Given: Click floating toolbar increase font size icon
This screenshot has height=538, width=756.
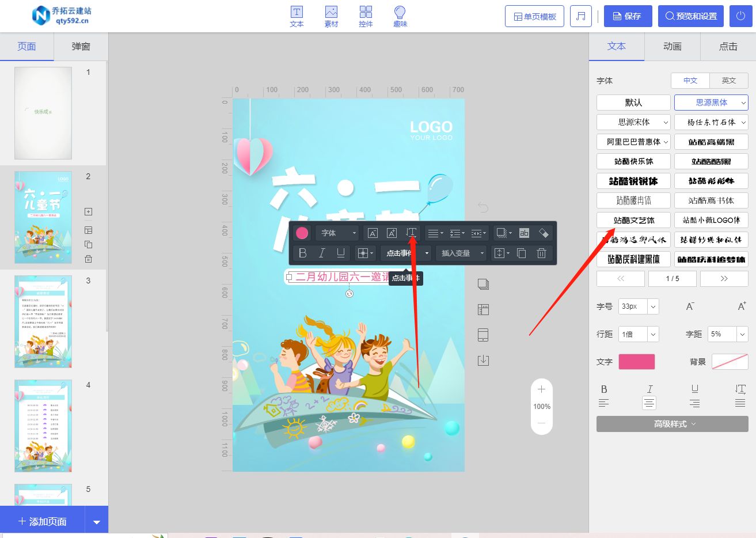Looking at the screenshot, I should (392, 233).
